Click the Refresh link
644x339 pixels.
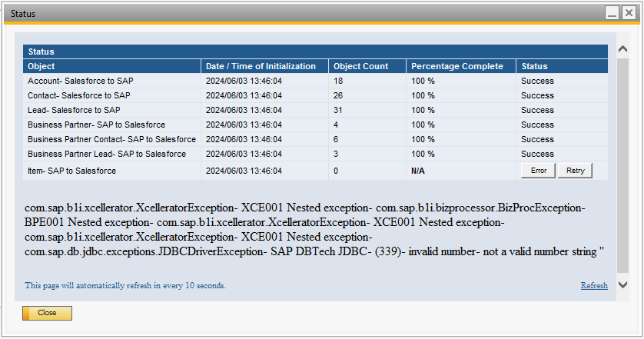(x=594, y=285)
